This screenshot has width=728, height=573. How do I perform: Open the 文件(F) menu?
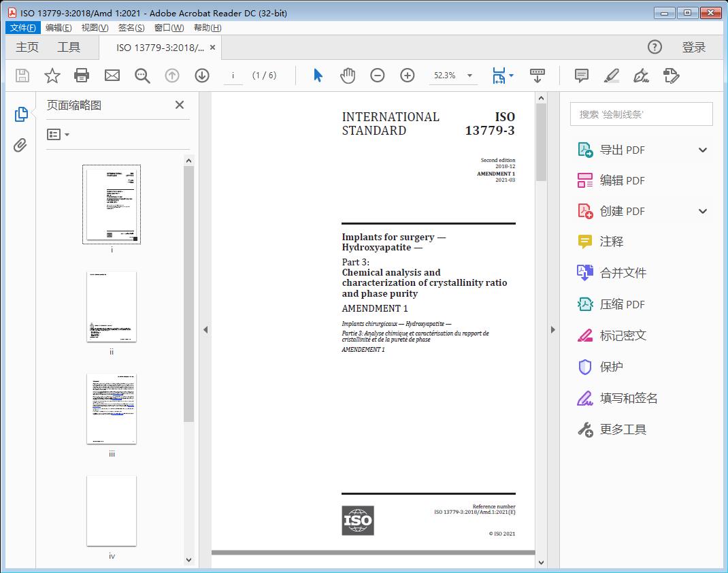pyautogui.click(x=23, y=28)
